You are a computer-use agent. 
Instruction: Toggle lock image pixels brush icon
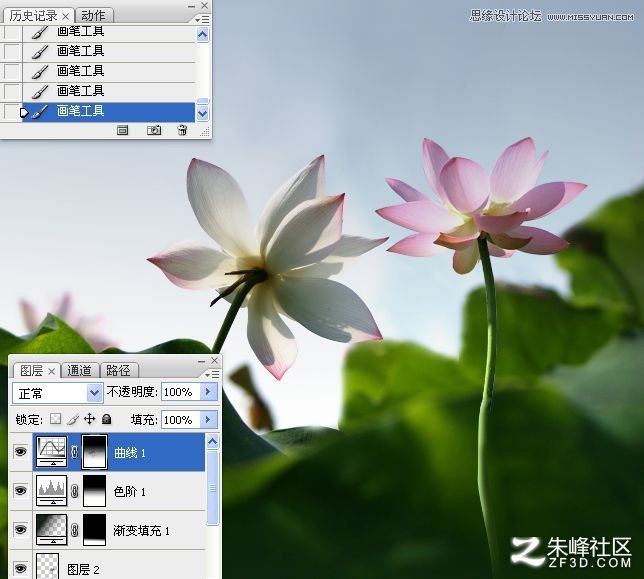click(x=73, y=419)
